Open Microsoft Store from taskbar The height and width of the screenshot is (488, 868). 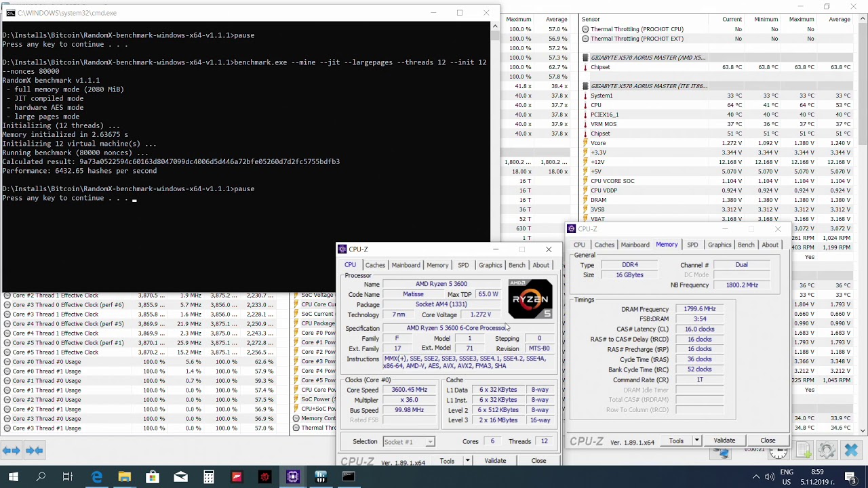point(153,477)
